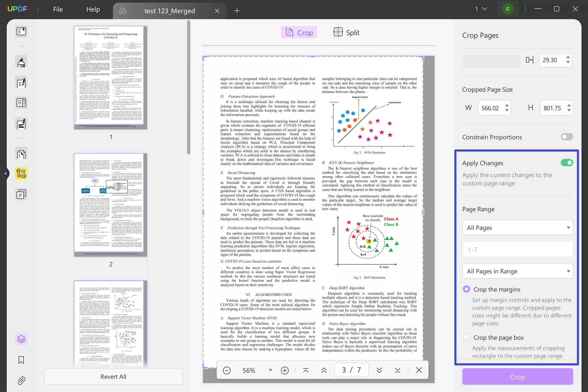The width and height of the screenshot is (588, 392).
Task: Toggle the Apply Changes switch
Action: pos(566,163)
